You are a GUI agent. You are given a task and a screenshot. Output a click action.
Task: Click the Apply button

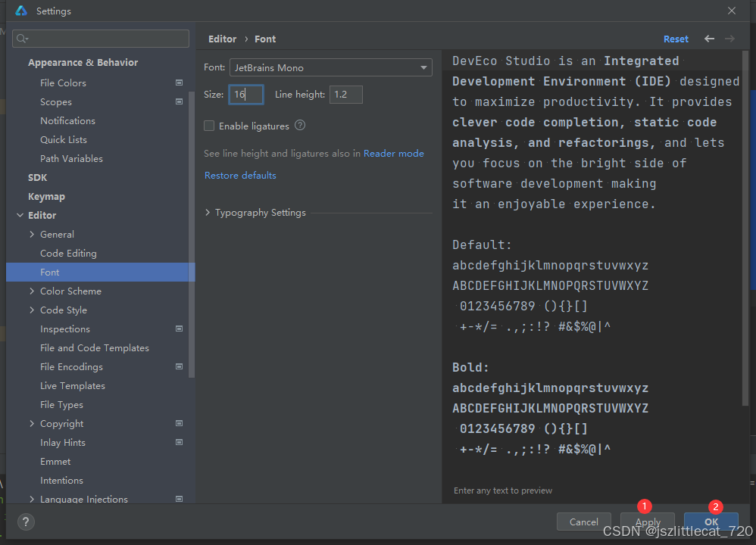(648, 522)
